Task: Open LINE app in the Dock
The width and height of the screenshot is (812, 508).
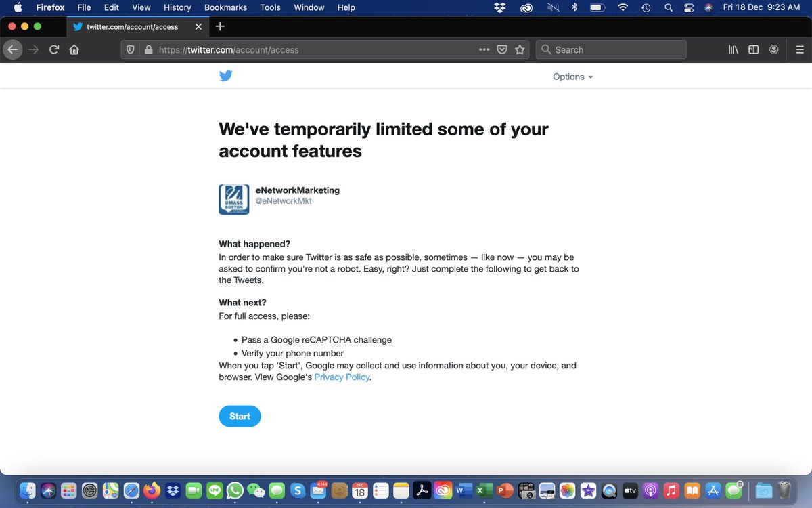Action: [215, 490]
